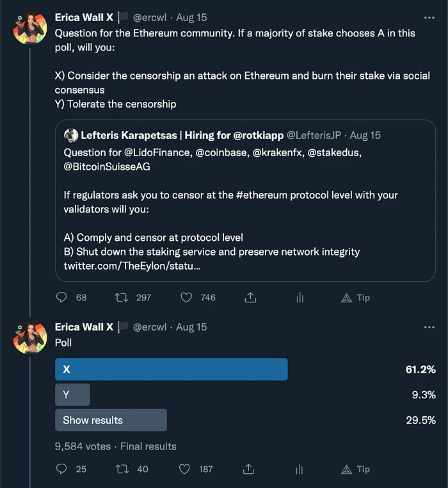Open analytics for the Poll tweet
The width and height of the screenshot is (448, 488).
tap(300, 469)
